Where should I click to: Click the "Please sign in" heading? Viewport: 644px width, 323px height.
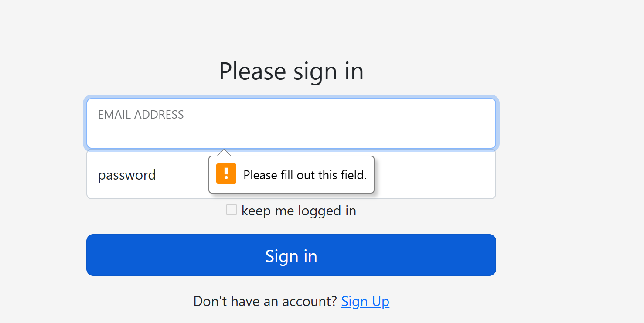291,71
